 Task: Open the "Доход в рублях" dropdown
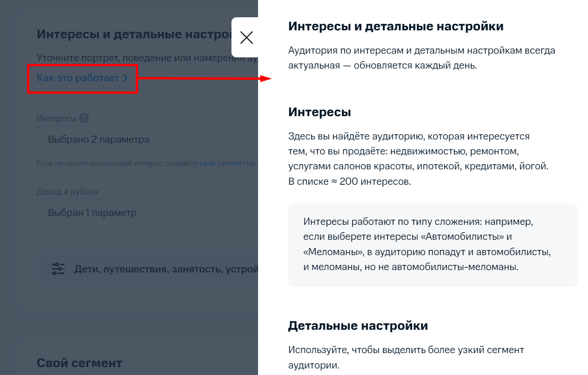pos(140,213)
